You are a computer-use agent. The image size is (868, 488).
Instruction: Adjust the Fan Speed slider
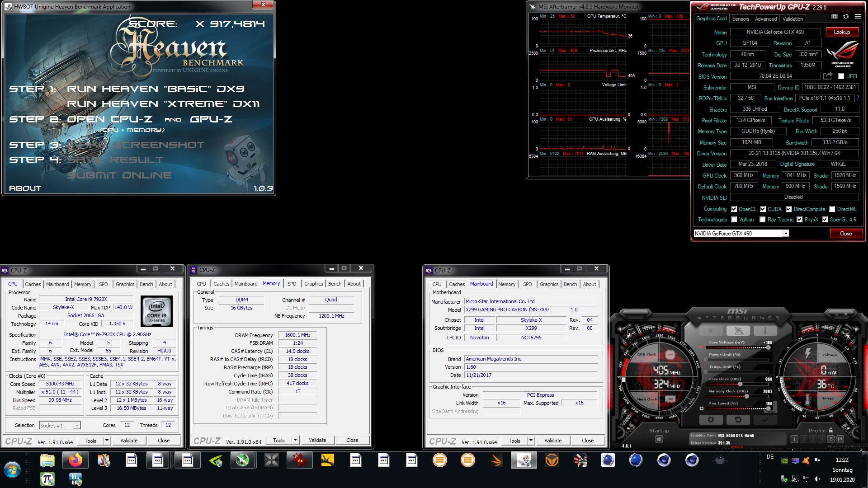tap(738, 408)
